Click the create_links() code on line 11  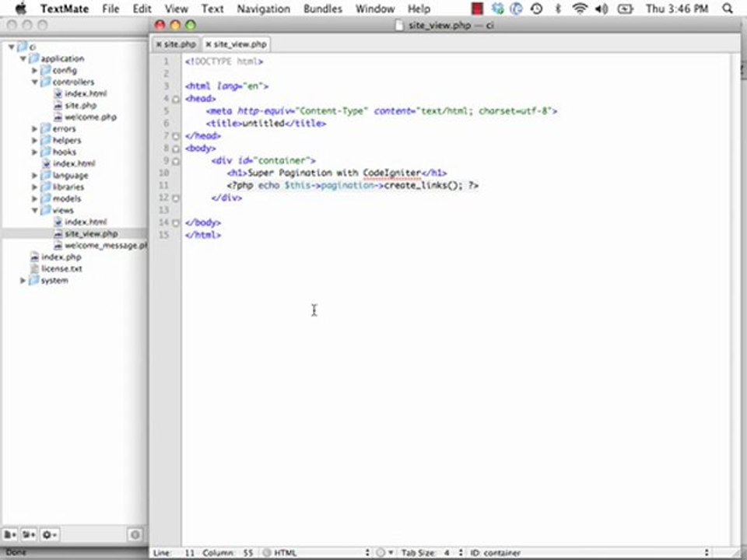click(421, 185)
